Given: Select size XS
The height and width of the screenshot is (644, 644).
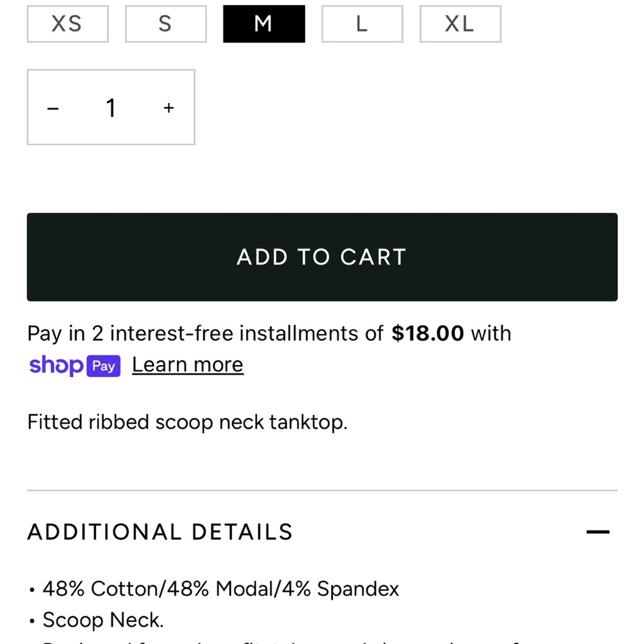Looking at the screenshot, I should point(68,24).
